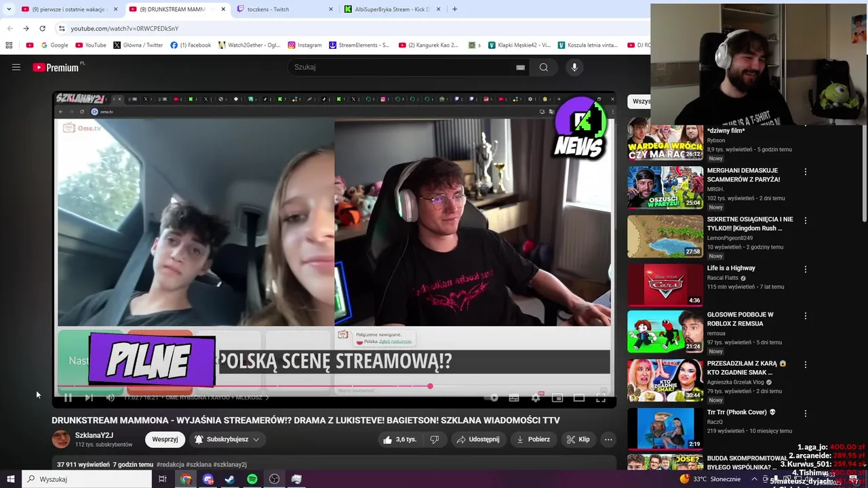868x488 pixels.
Task: Open the SzklanaY2J channel name link
Action: click(x=94, y=435)
